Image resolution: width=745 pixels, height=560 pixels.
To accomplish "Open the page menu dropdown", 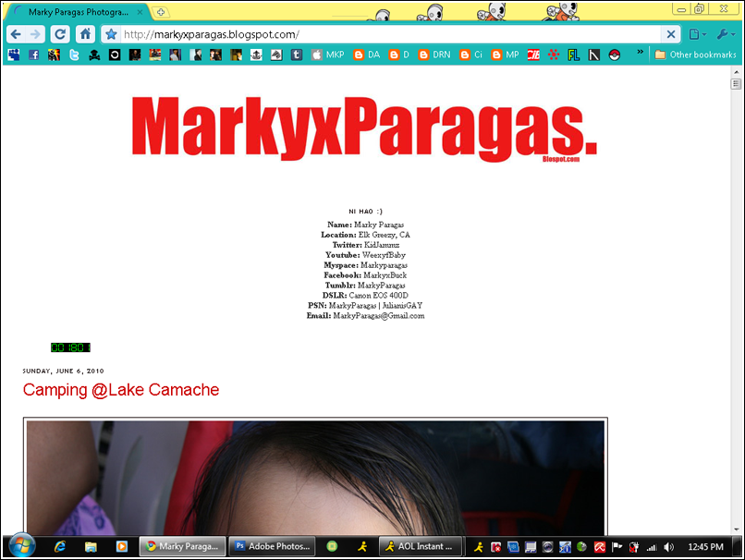I will click(697, 34).
